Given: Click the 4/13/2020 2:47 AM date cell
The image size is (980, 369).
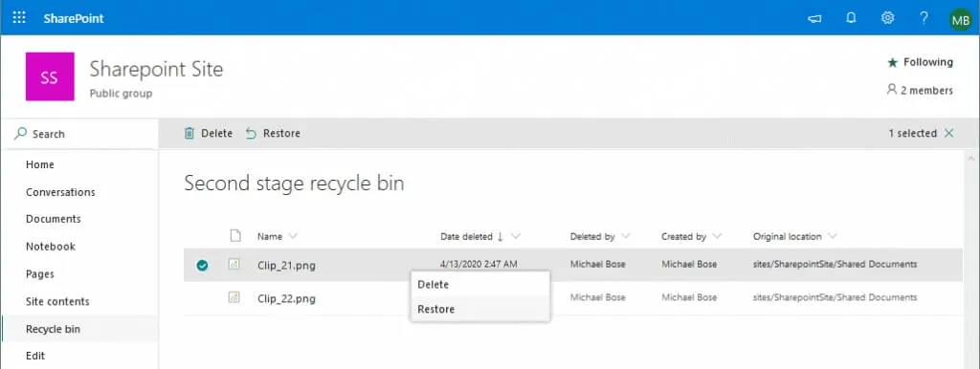Looking at the screenshot, I should coord(479,264).
